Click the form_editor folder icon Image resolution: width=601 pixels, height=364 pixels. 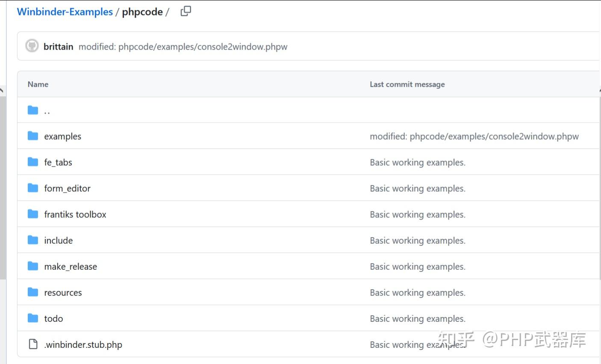[33, 188]
